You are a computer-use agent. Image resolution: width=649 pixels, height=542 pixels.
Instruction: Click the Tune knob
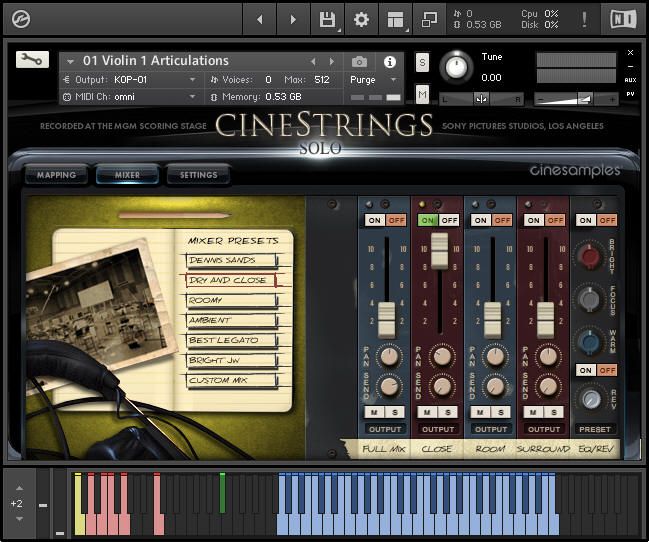tap(456, 67)
